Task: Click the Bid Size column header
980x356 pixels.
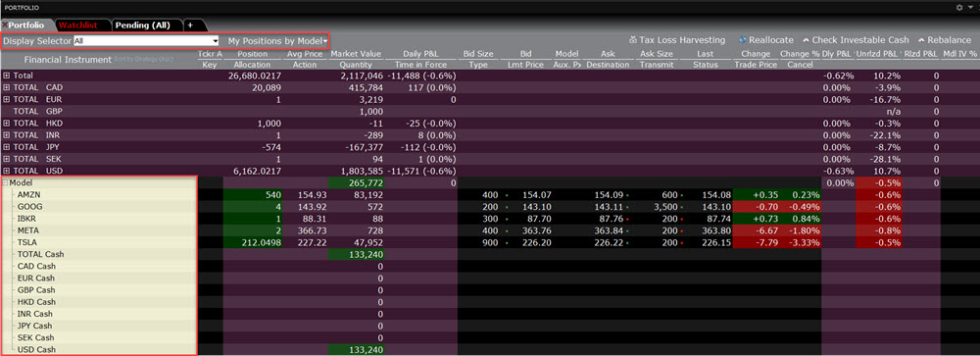Action: tap(479, 54)
